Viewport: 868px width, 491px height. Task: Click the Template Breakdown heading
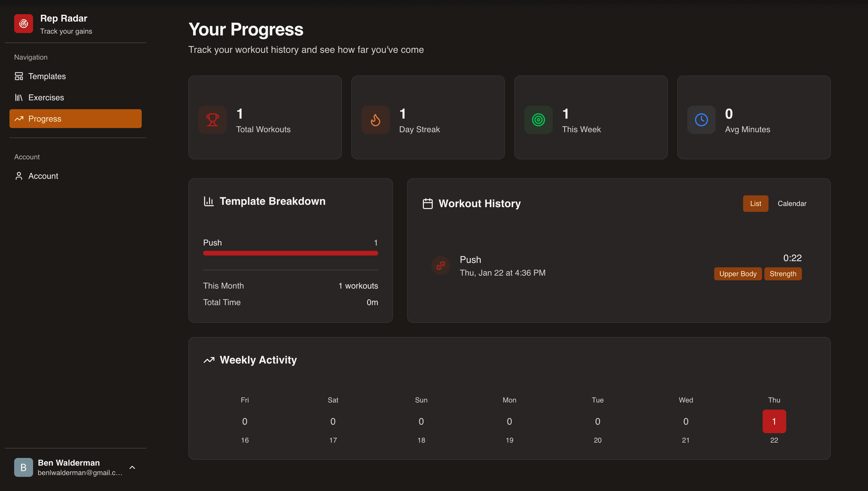(x=272, y=201)
